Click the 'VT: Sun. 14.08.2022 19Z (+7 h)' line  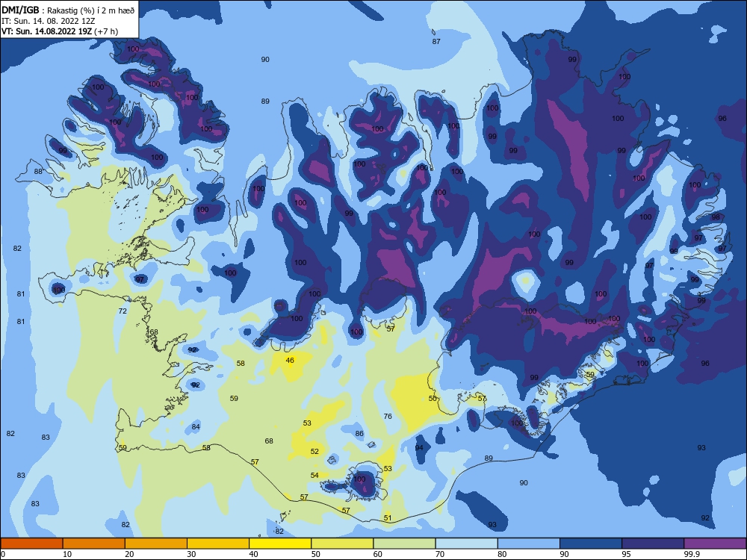pyautogui.click(x=60, y=31)
